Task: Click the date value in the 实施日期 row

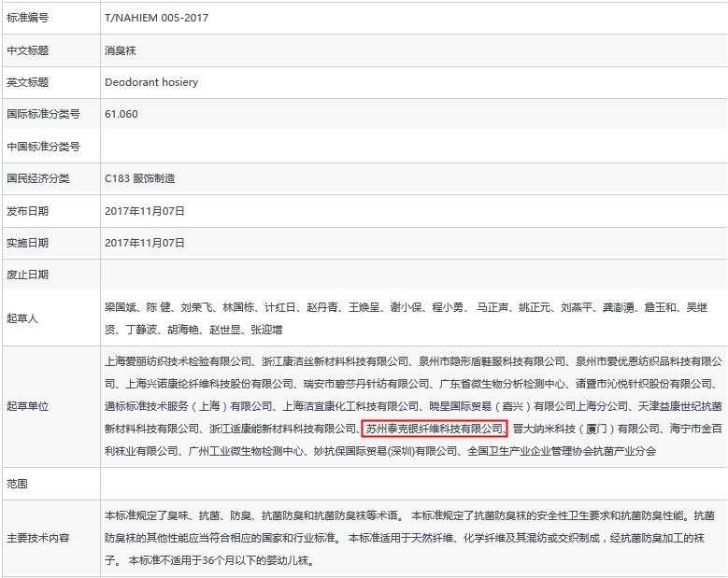Action: point(145,243)
